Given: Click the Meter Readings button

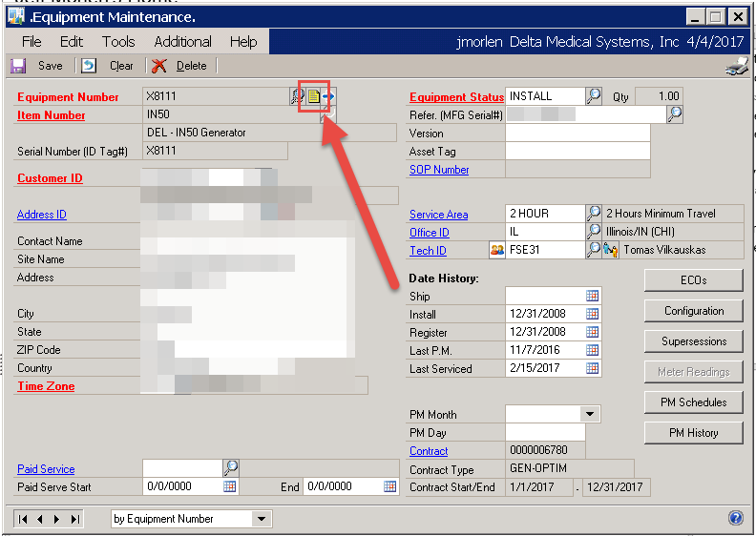Looking at the screenshot, I should (x=694, y=372).
